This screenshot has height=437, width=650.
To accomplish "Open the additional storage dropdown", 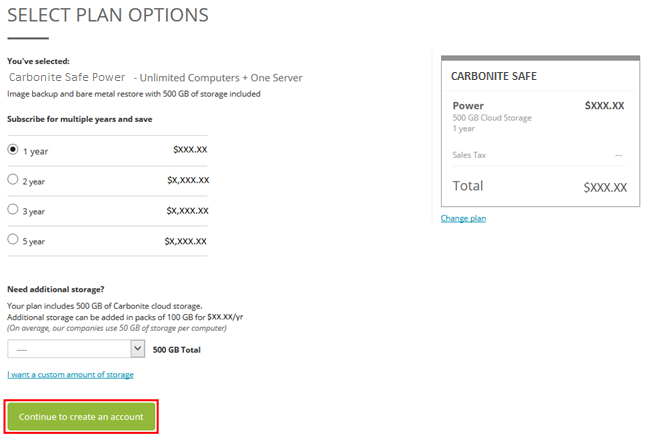I will click(77, 349).
